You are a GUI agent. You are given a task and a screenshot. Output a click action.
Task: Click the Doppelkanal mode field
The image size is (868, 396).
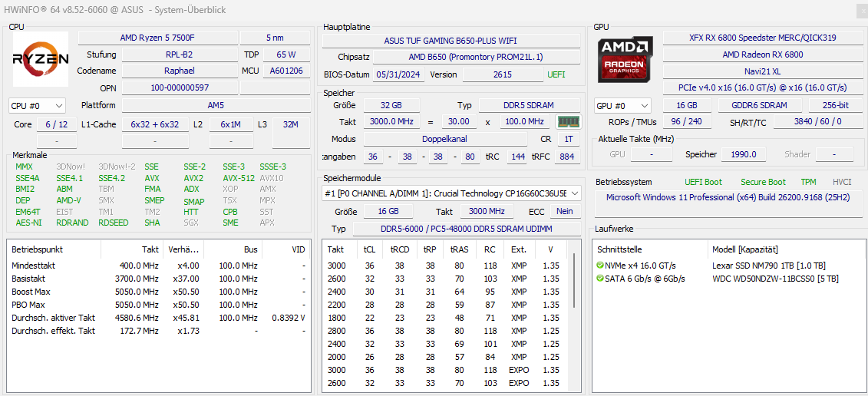445,138
